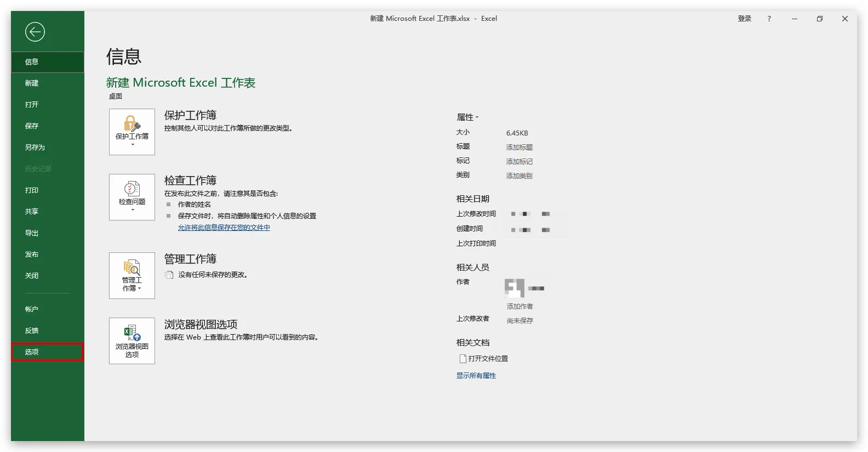Open the 管理工作簿 (Manage Workbook) button

point(132,275)
